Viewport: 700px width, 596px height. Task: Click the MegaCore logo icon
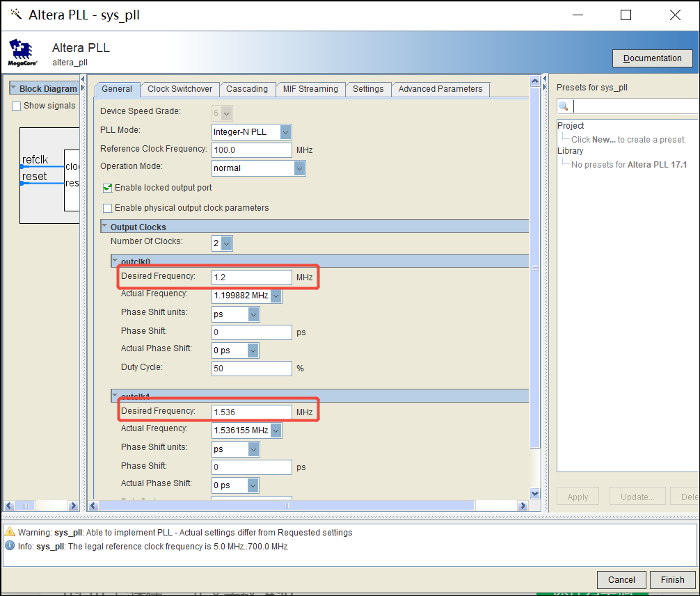pos(22,53)
